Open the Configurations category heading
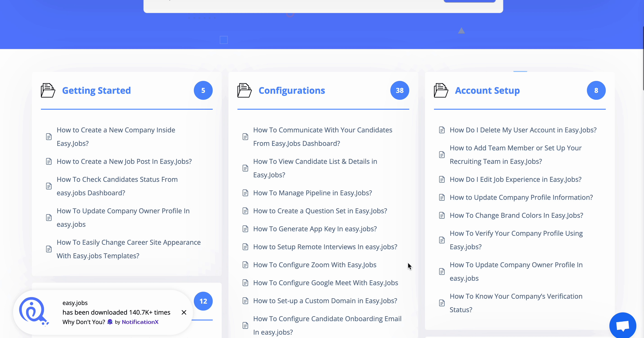The image size is (644, 338). point(292,90)
